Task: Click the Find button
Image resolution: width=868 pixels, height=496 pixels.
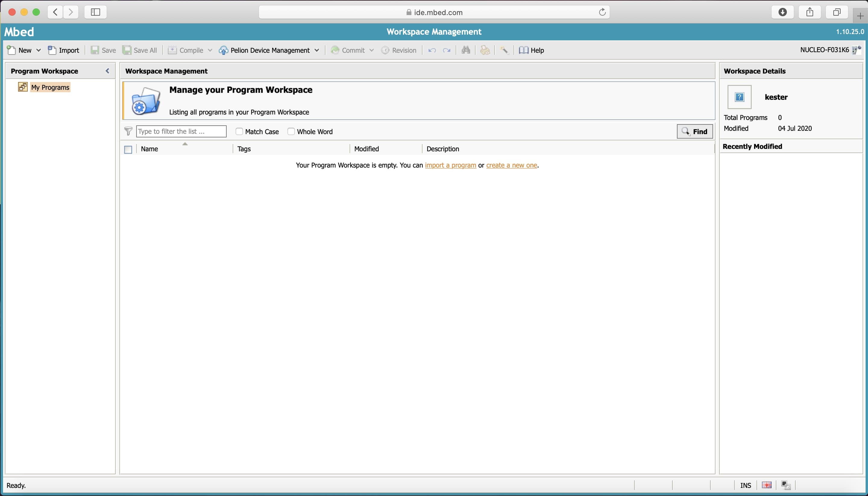Action: tap(695, 131)
